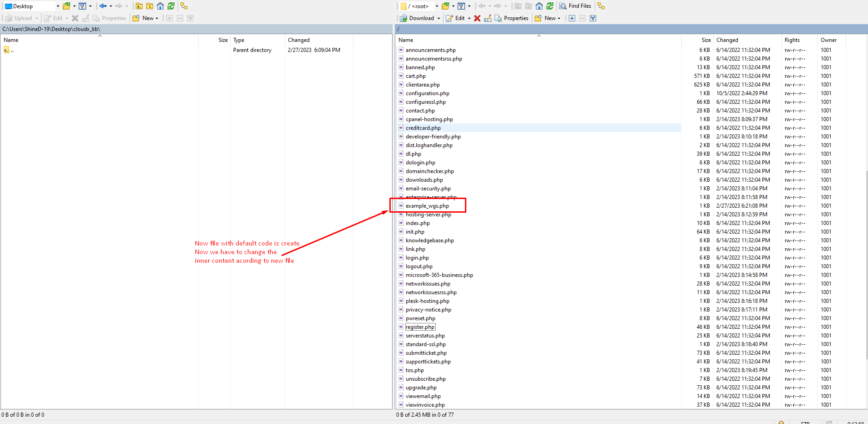
Task: Open the remote root path dropdown
Action: (437, 6)
